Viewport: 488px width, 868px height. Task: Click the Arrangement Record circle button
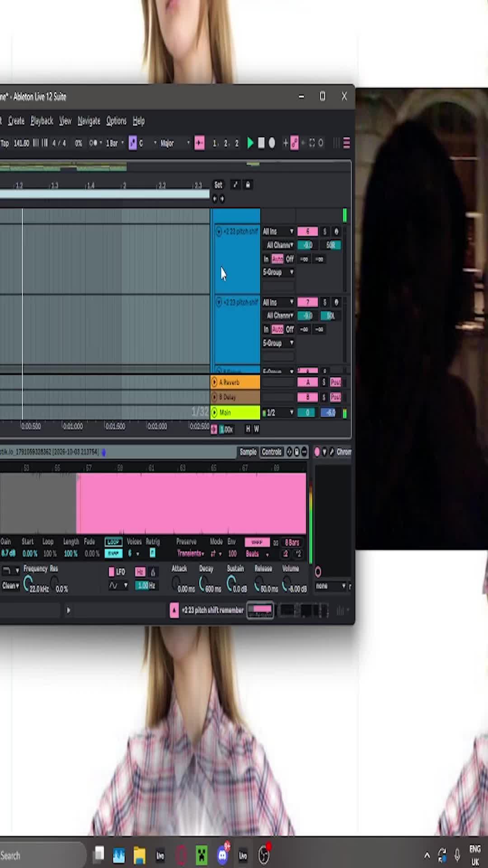tap(272, 143)
